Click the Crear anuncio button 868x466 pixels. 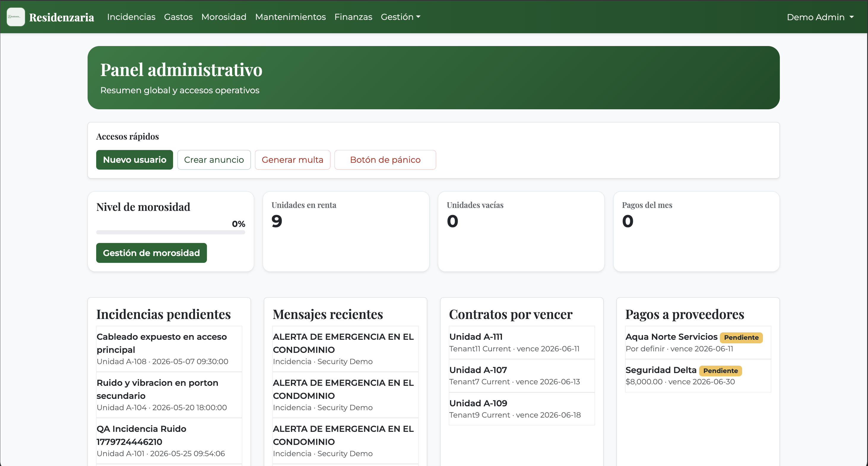point(214,160)
